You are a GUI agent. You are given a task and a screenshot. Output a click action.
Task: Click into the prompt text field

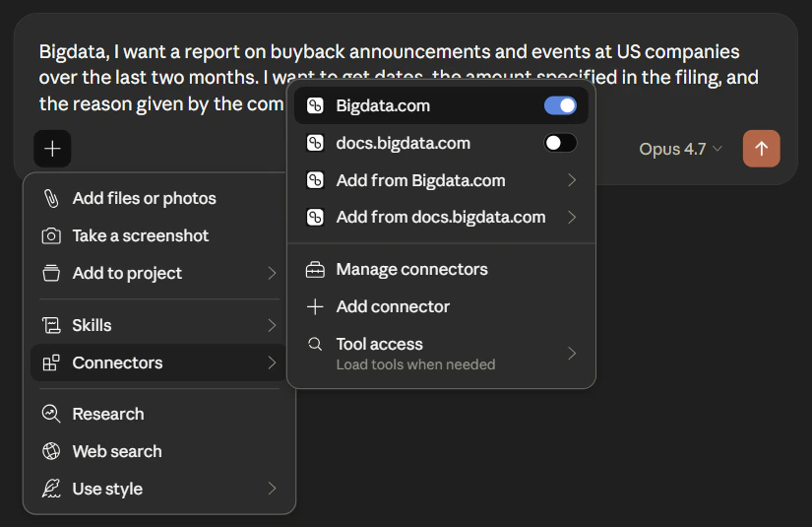tap(399, 77)
